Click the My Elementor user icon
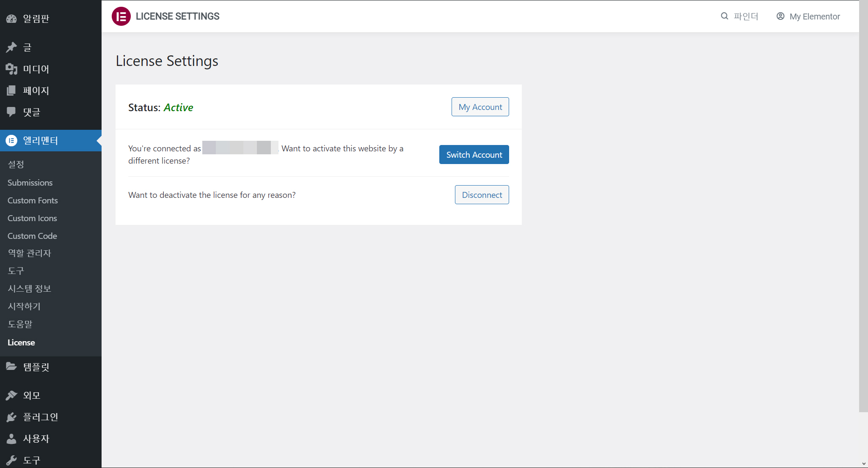Screen dimensions: 868x468 coord(780,16)
